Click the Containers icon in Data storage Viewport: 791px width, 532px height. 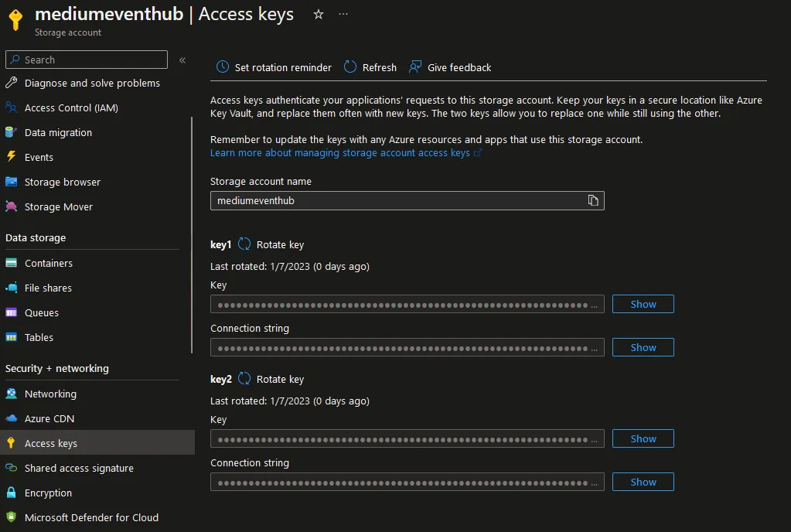(11, 263)
